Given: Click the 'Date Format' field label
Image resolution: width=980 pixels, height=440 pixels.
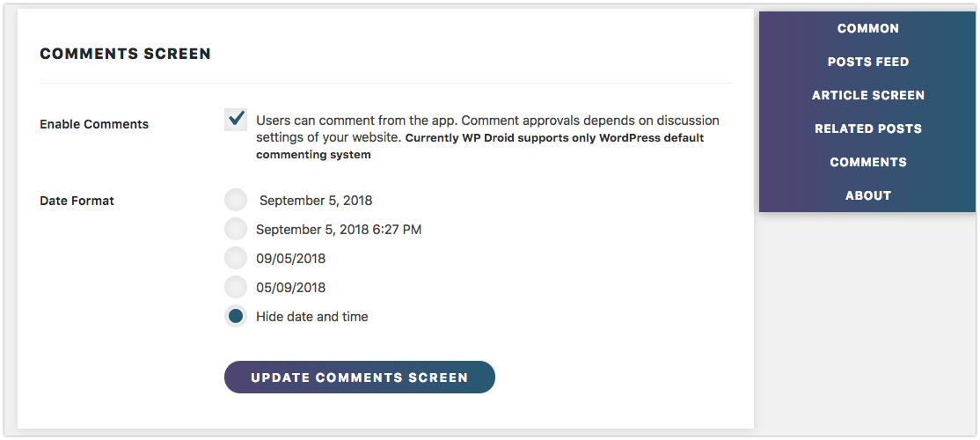Looking at the screenshot, I should (x=77, y=202).
